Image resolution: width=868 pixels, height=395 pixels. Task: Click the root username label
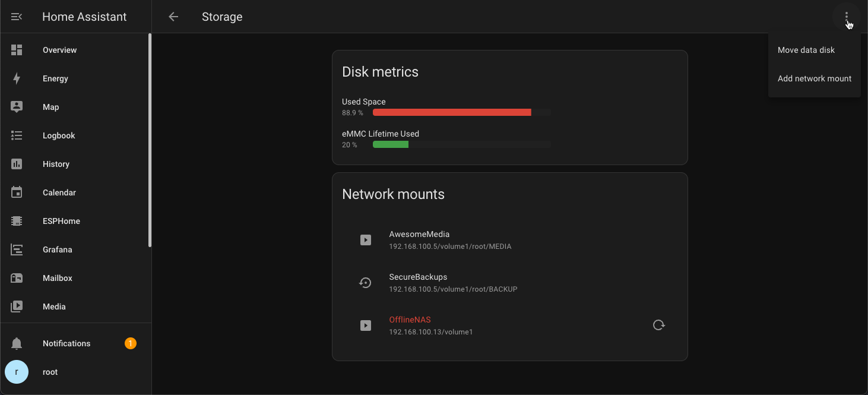pyautogui.click(x=50, y=372)
